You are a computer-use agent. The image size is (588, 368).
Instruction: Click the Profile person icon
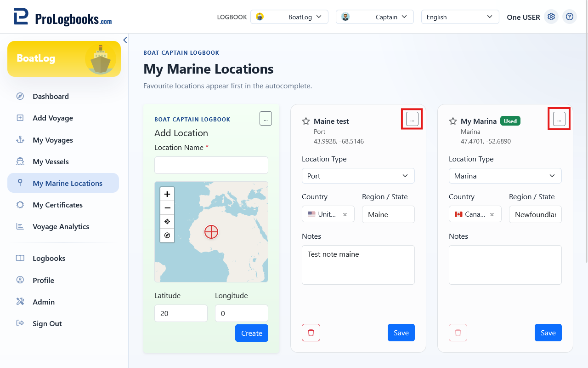tap(20, 280)
